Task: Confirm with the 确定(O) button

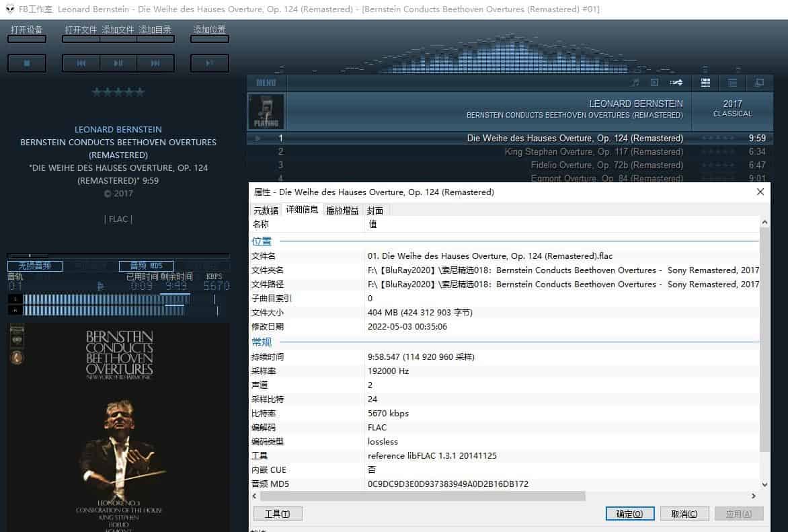Action: [630, 513]
